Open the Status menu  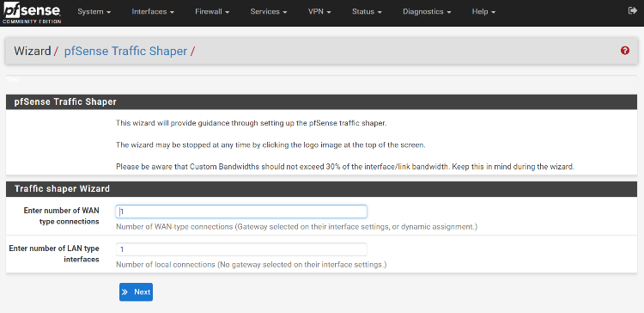(x=367, y=12)
